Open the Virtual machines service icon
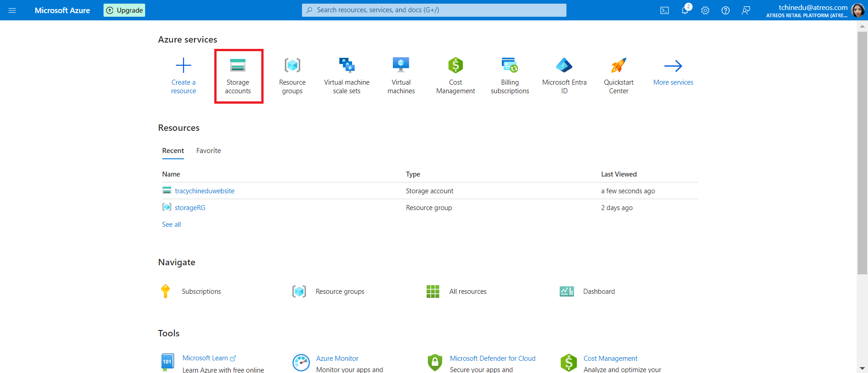868x373 pixels. 401,66
